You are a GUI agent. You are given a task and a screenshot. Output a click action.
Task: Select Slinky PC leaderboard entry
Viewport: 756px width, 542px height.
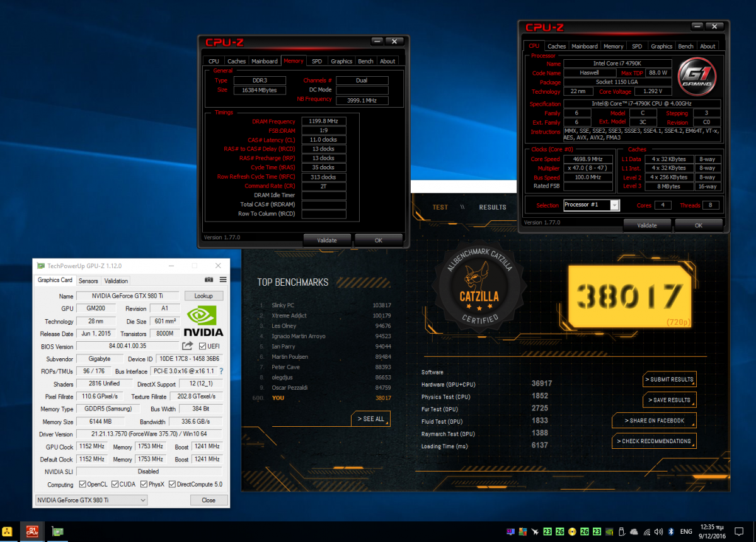point(324,305)
